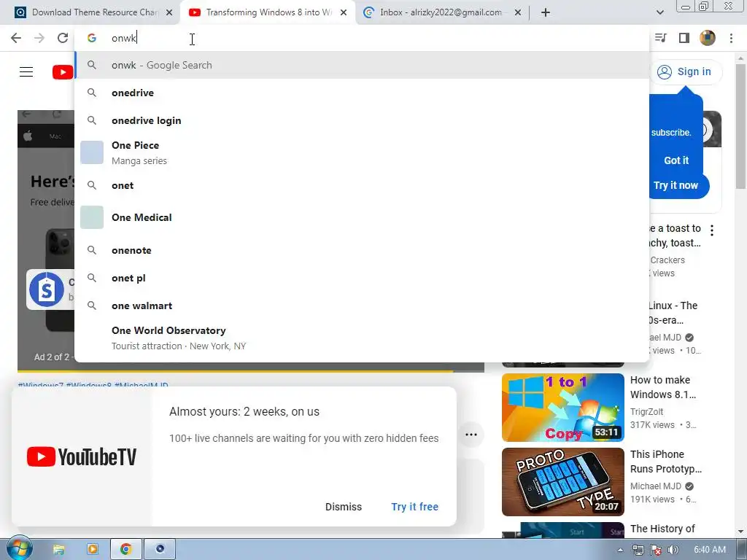Dismiss the YouTube TV promo

344,507
